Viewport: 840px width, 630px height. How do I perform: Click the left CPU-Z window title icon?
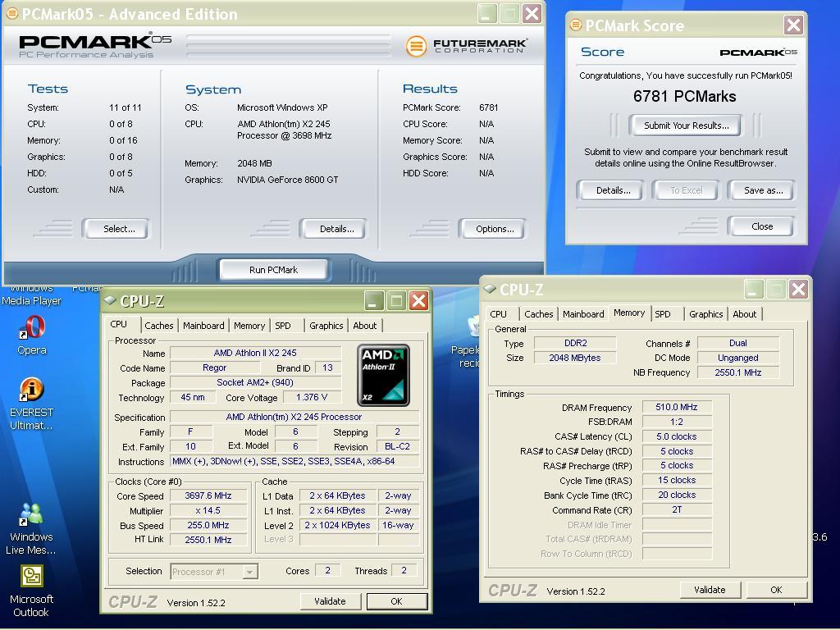click(x=110, y=300)
